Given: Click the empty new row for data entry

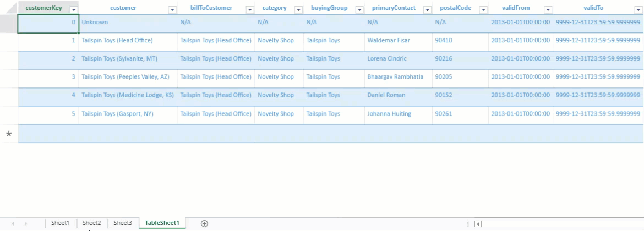Looking at the screenshot, I should point(331,134).
